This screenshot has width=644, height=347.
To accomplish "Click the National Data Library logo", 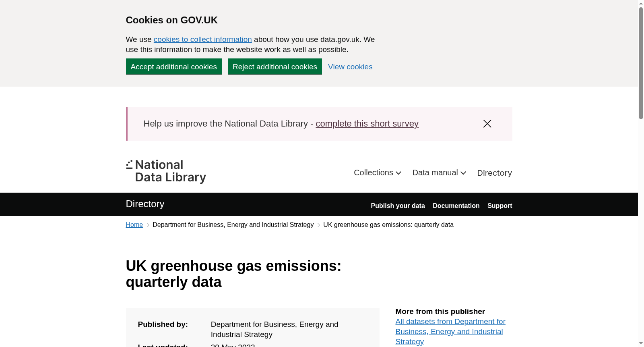I will click(166, 171).
